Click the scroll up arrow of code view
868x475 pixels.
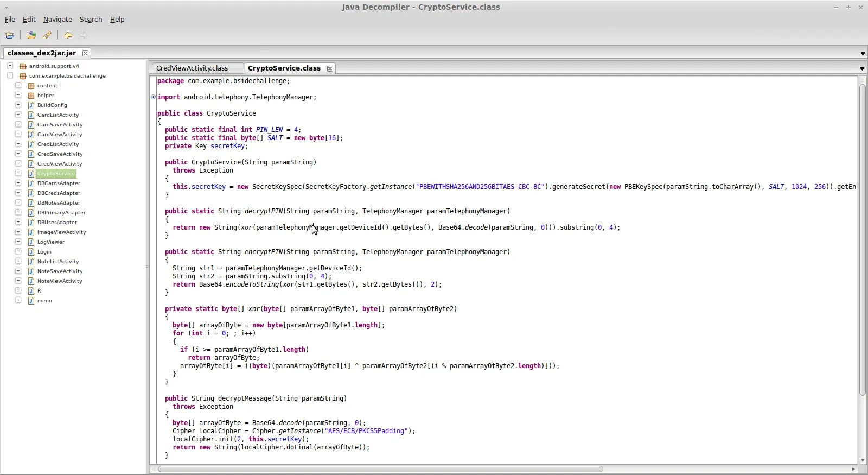coord(863,80)
